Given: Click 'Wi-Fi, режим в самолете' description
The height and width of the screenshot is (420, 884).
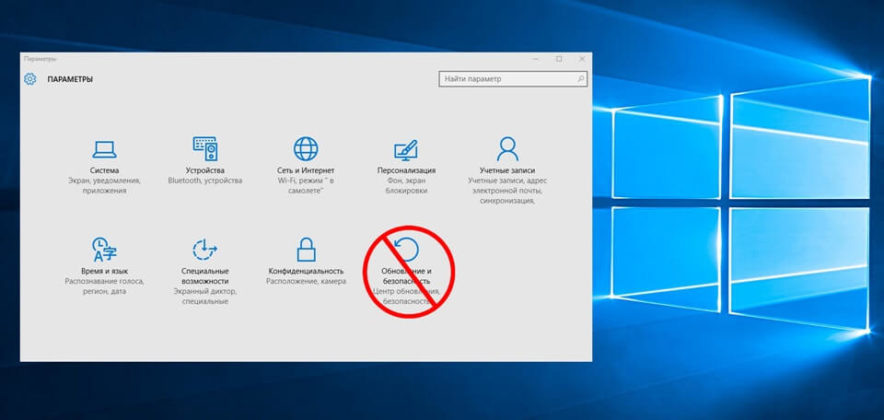Looking at the screenshot, I should [306, 186].
